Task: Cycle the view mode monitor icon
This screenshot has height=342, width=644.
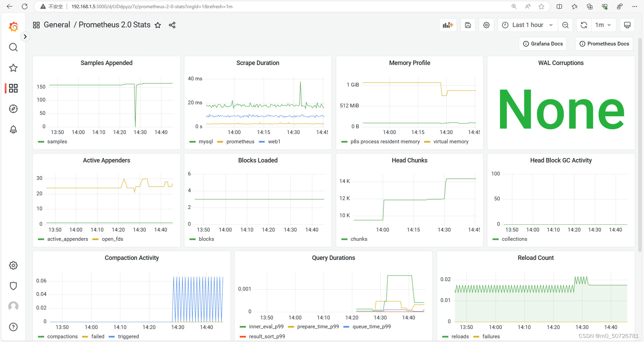Action: click(627, 25)
